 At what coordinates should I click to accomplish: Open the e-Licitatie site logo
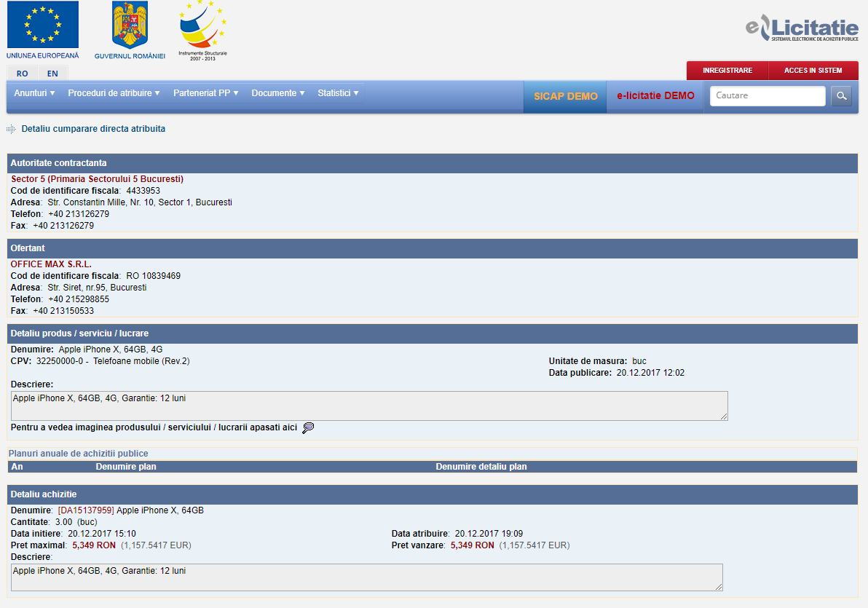point(802,28)
